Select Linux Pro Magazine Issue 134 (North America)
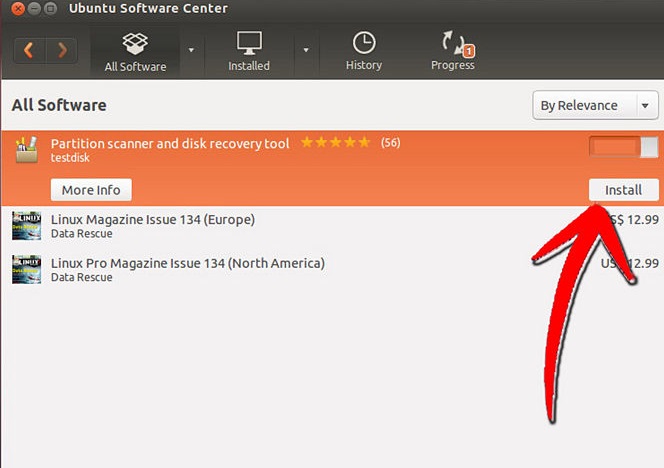The width and height of the screenshot is (664, 468). tap(332, 270)
